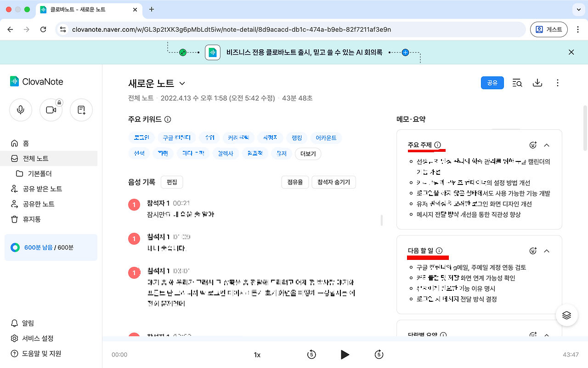Select the 클로바노트 - 새로운 노트 tab
588x368 pixels.
click(x=89, y=9)
